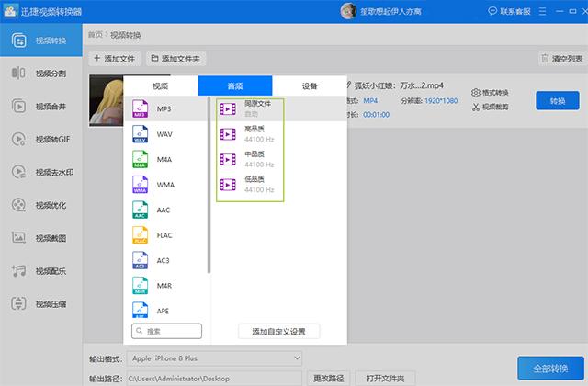Select the MP3 audio format
Image resolution: width=588 pixels, height=386 pixels.
165,108
